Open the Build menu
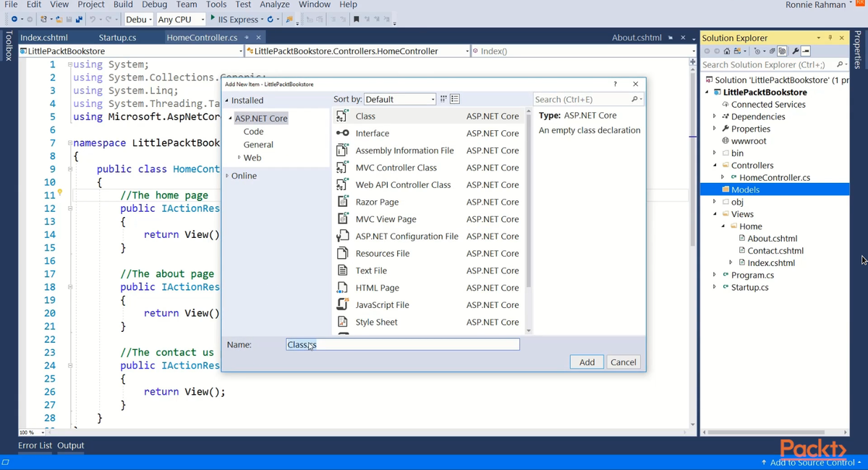868x470 pixels. [x=123, y=4]
